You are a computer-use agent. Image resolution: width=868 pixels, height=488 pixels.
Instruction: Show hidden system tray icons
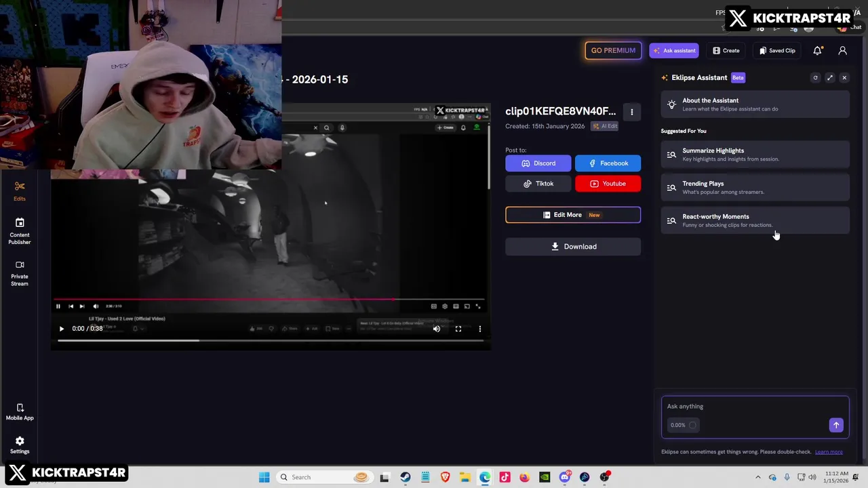[x=758, y=477]
